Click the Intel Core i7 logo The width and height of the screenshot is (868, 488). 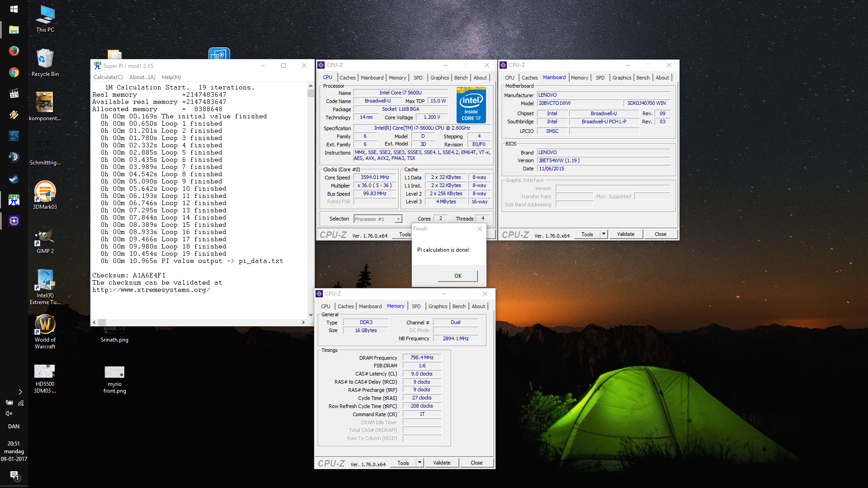click(x=471, y=105)
